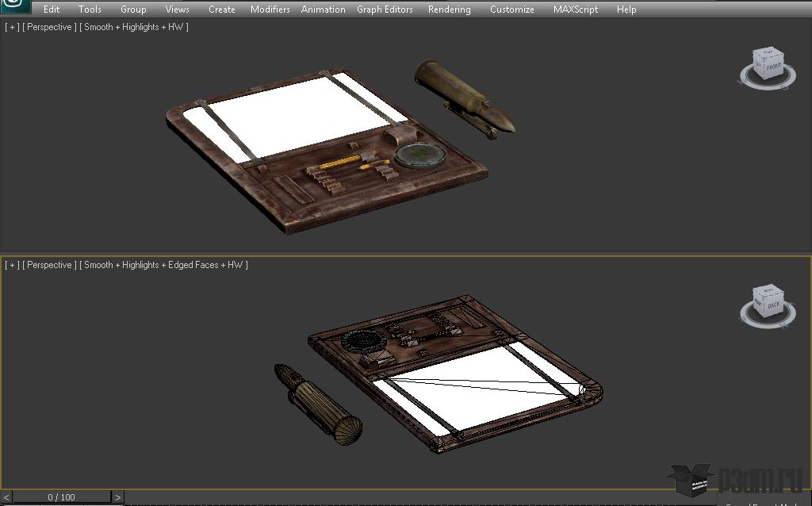Open the Customize menu
812x506 pixels.
(x=511, y=10)
